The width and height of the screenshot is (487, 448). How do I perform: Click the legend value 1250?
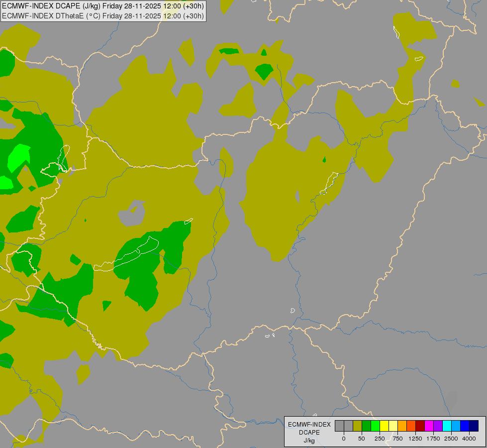[x=415, y=439]
